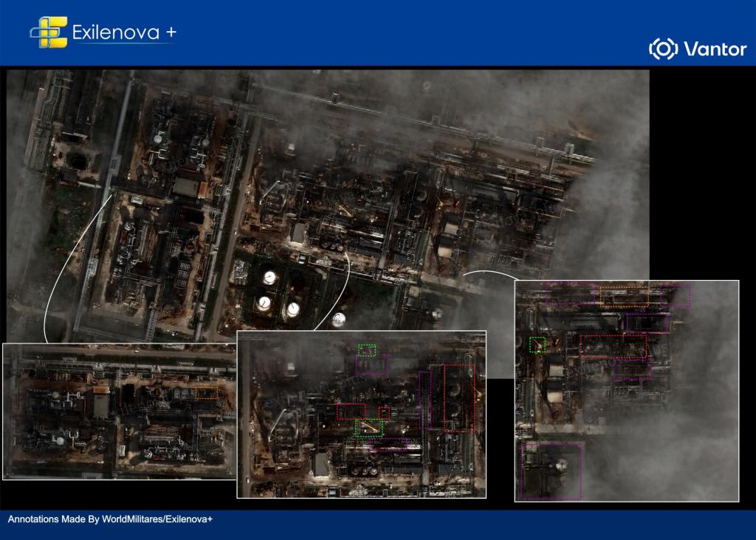The width and height of the screenshot is (756, 540).
Task: Select orange dashed box in right inset
Action: click(x=625, y=296)
